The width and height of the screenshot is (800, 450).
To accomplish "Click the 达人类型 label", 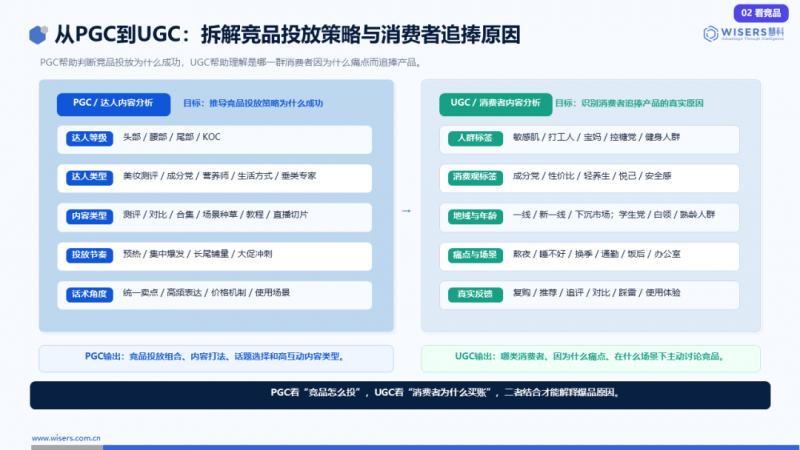I will tap(89, 177).
